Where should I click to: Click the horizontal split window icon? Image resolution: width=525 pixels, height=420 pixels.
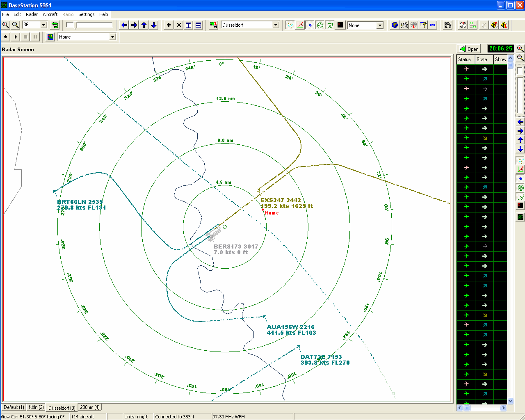[199, 25]
